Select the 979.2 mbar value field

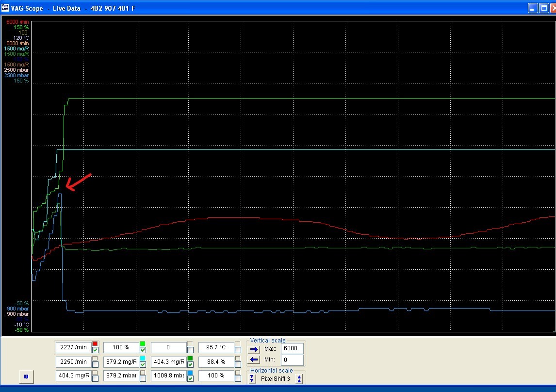[120, 376]
